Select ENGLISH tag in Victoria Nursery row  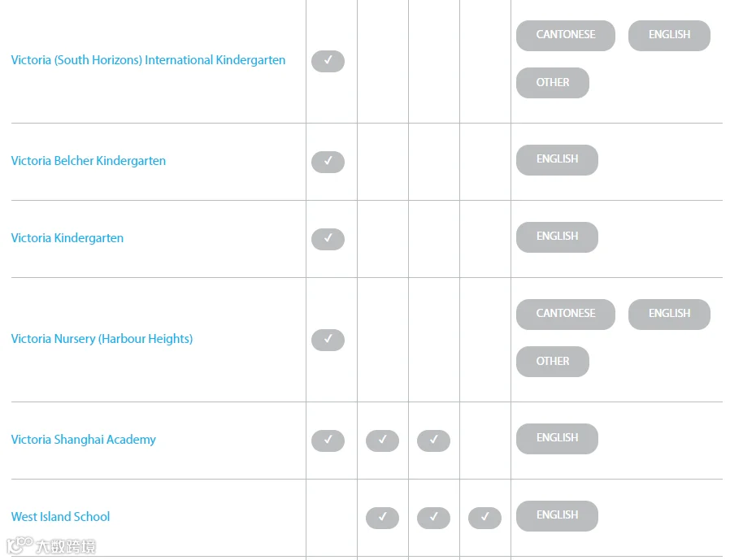[669, 315]
